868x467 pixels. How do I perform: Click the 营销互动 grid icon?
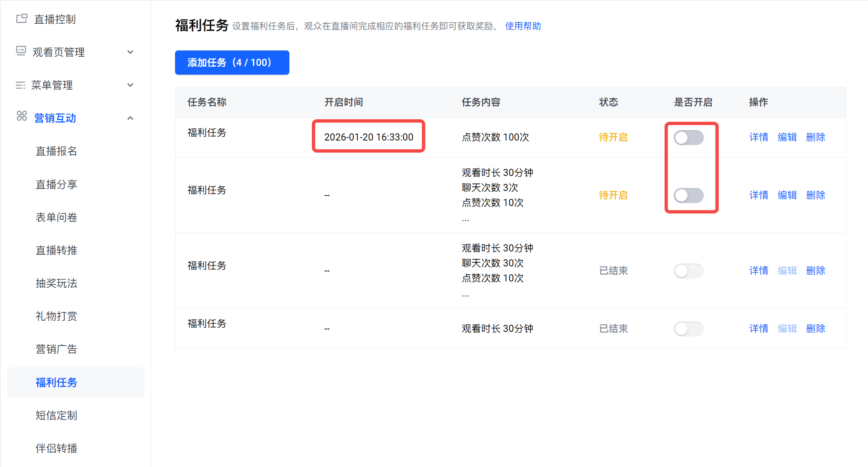[x=22, y=116]
